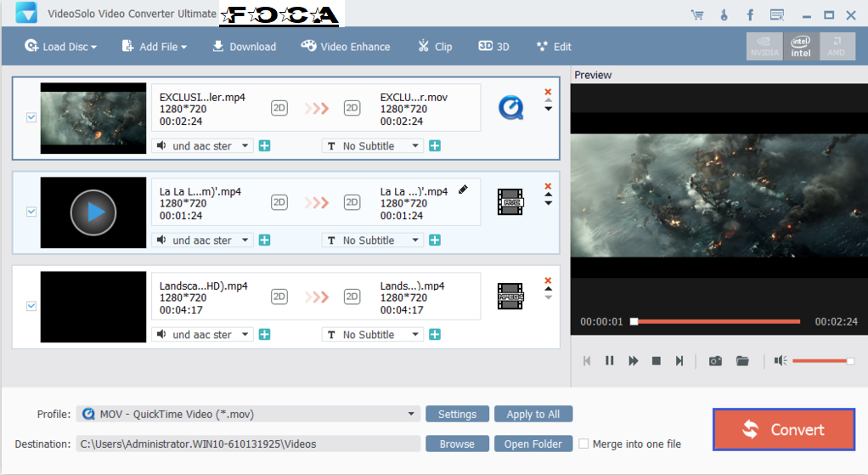Image resolution: width=868 pixels, height=475 pixels.
Task: Mute the preview with speaker icon
Action: coord(780,361)
